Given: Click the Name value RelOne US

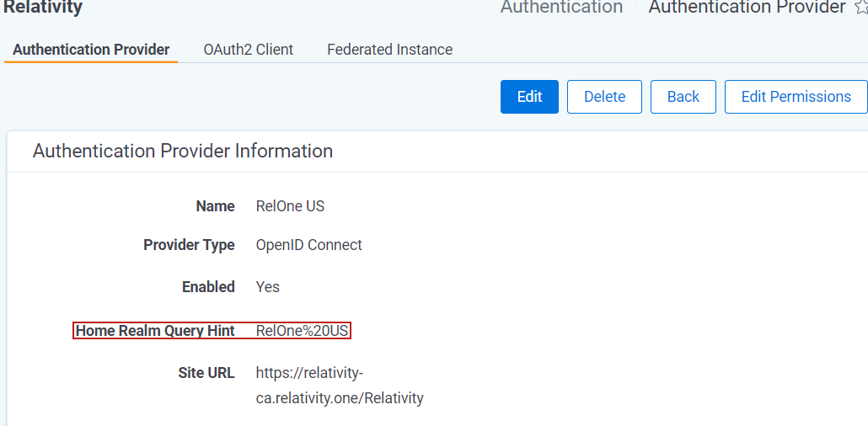Looking at the screenshot, I should tap(290, 206).
